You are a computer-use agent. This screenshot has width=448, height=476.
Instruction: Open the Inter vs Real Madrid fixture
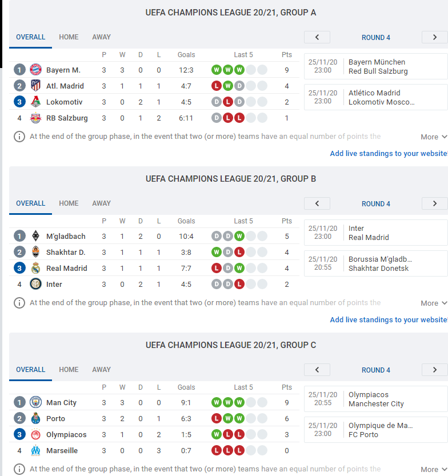tap(375, 233)
